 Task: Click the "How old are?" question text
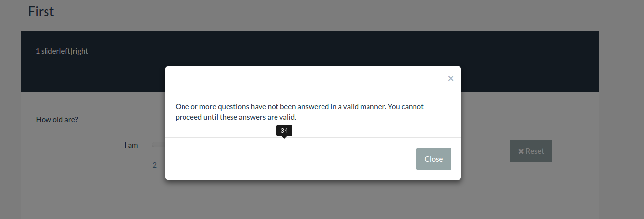coord(57,119)
